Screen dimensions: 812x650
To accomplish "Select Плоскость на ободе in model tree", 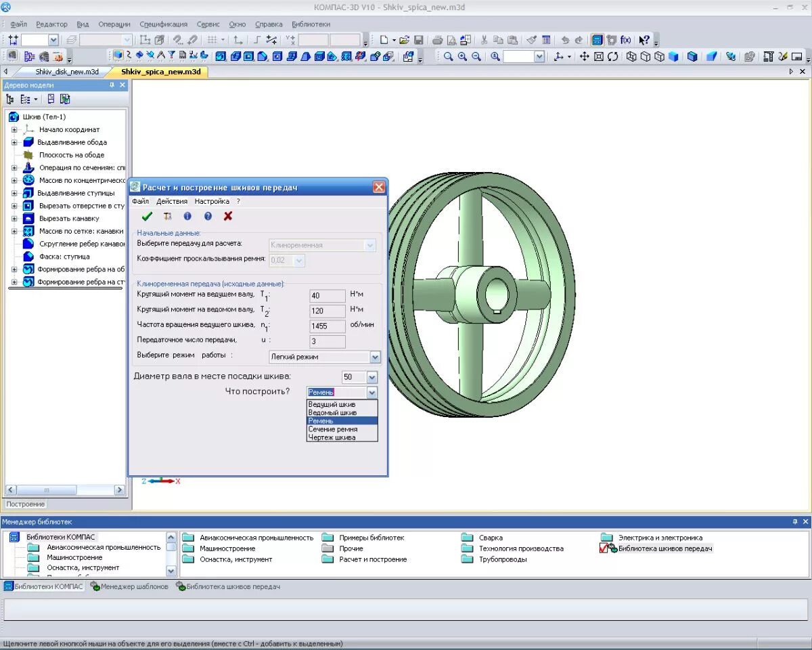I will point(72,155).
